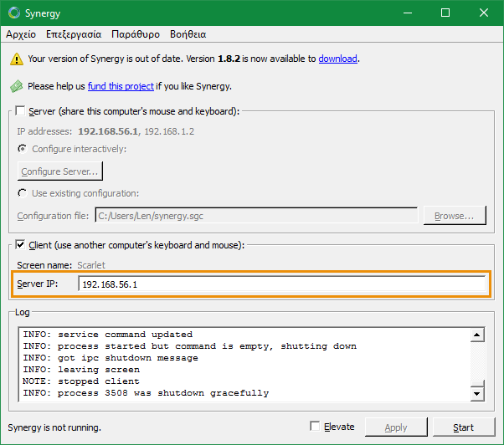Focus the Configuration file path field
The image size is (504, 445).
click(256, 216)
